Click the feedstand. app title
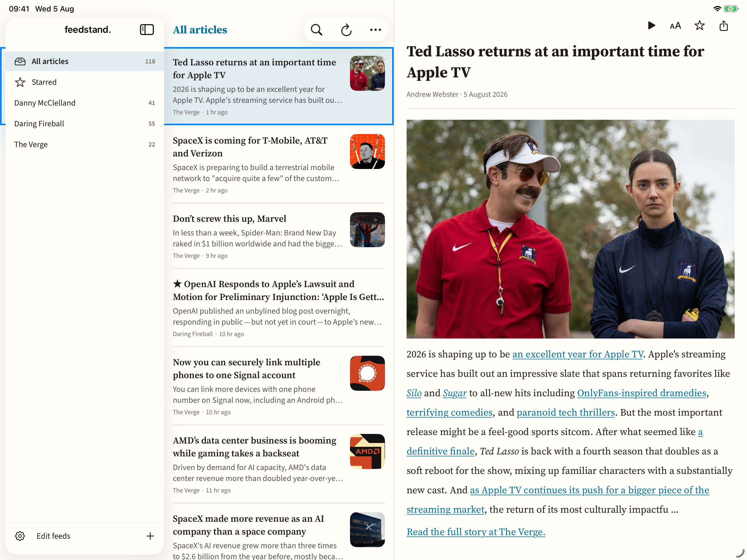 (87, 30)
